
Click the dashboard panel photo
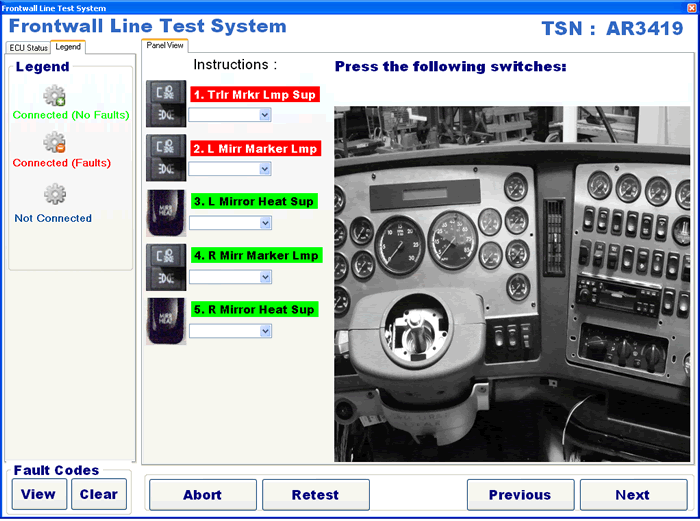(511, 284)
